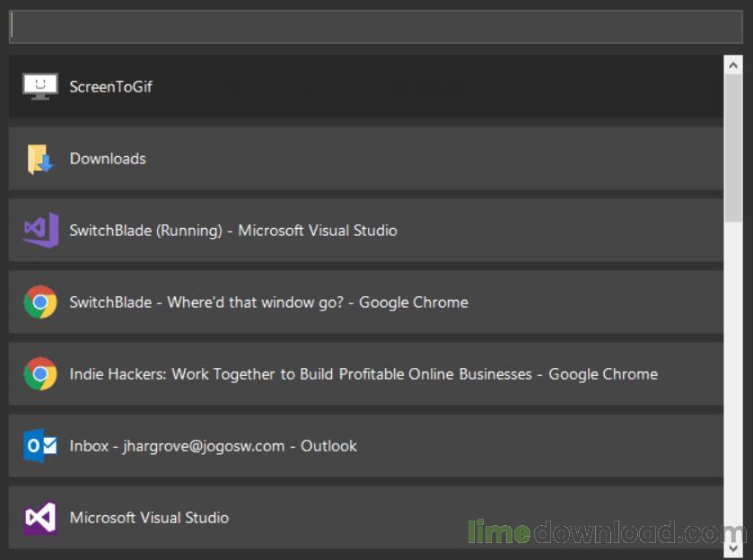Click the vertical scrollbar thumb

[x=733, y=148]
